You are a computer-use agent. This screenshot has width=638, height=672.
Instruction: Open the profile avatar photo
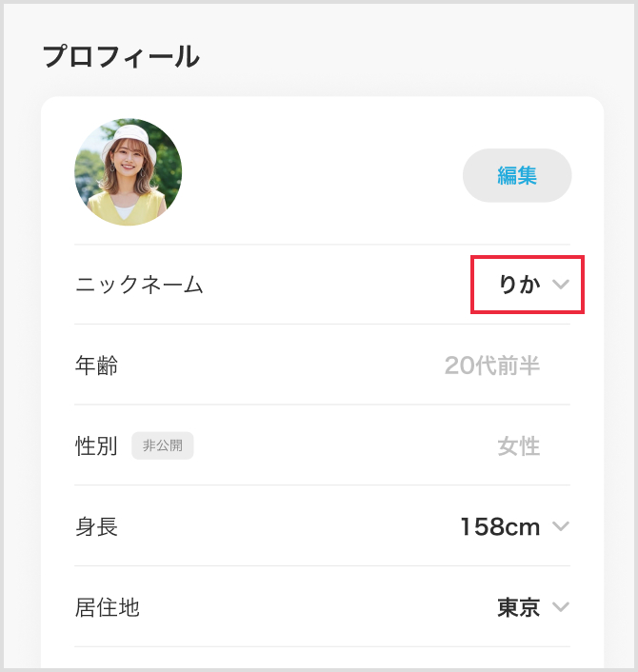click(129, 172)
